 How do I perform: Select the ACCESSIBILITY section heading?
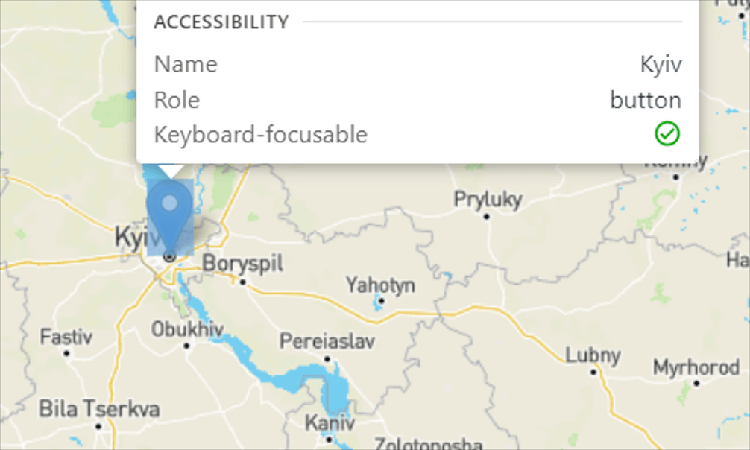pos(221,22)
